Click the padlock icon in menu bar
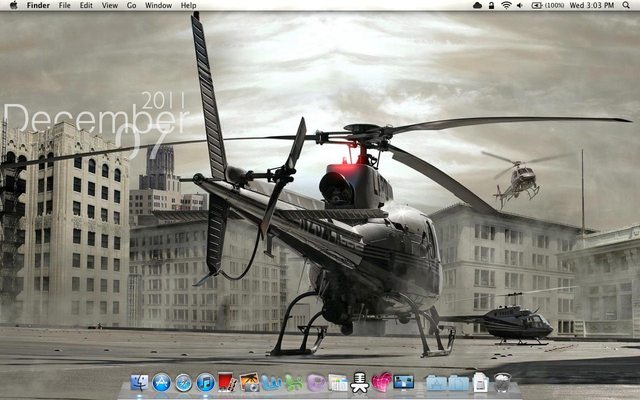The height and width of the screenshot is (400, 640). pyautogui.click(x=491, y=5)
